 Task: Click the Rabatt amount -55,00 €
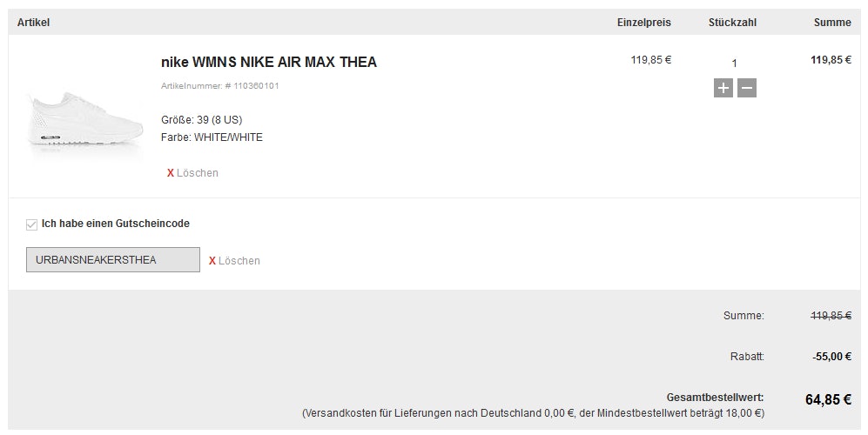[832, 357]
